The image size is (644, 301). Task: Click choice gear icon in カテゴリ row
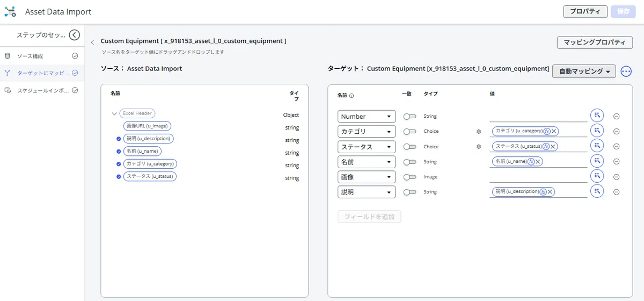click(479, 131)
